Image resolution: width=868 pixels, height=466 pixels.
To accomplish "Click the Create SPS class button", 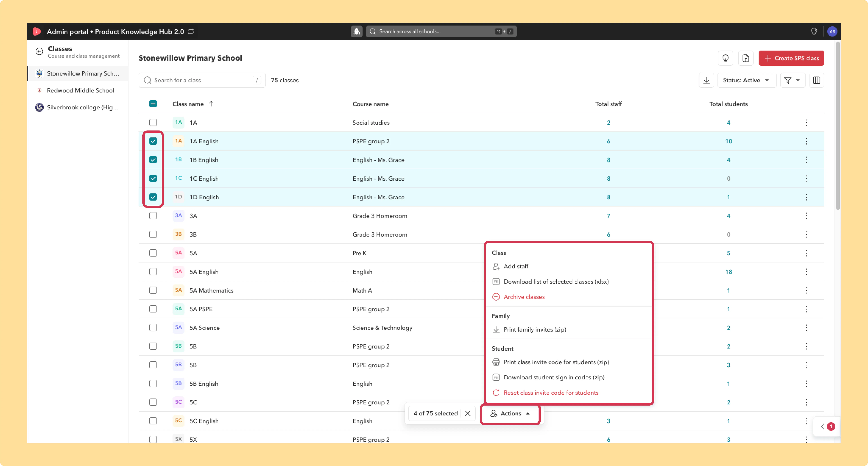I will (791, 58).
